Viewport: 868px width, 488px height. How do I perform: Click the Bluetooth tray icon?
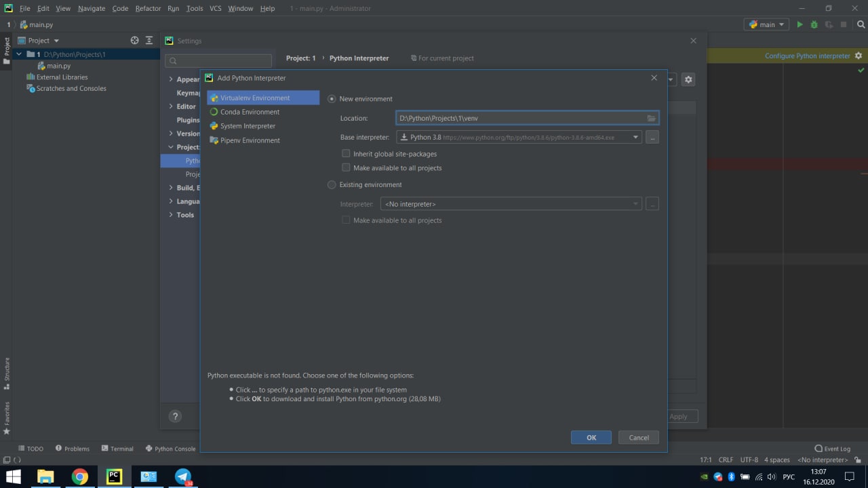pos(731,476)
